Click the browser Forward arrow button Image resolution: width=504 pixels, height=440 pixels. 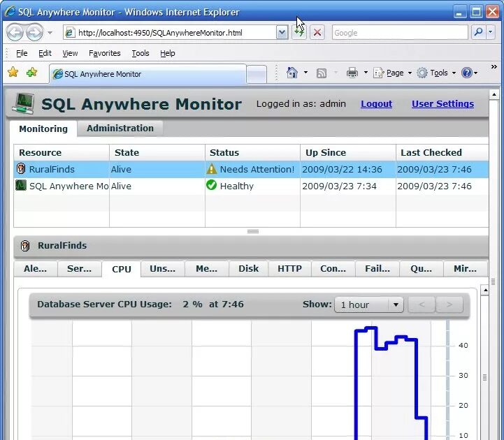[x=34, y=32]
